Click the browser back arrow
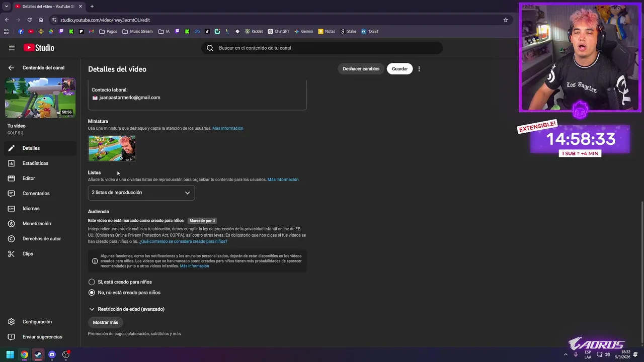644x362 pixels. pyautogui.click(x=7, y=20)
